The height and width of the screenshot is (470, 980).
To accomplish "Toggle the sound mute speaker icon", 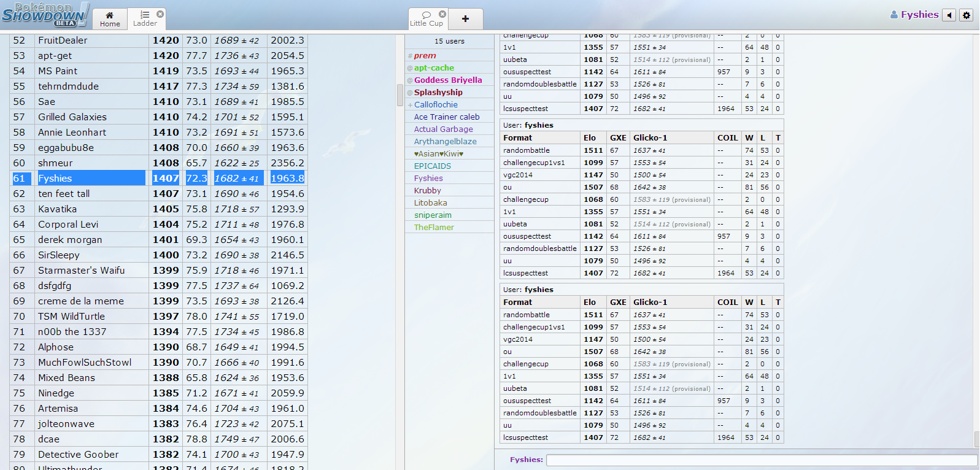I will click(x=949, y=15).
